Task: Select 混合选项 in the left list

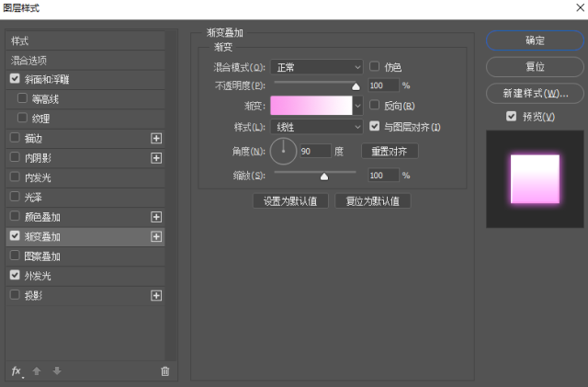Action: 85,61
